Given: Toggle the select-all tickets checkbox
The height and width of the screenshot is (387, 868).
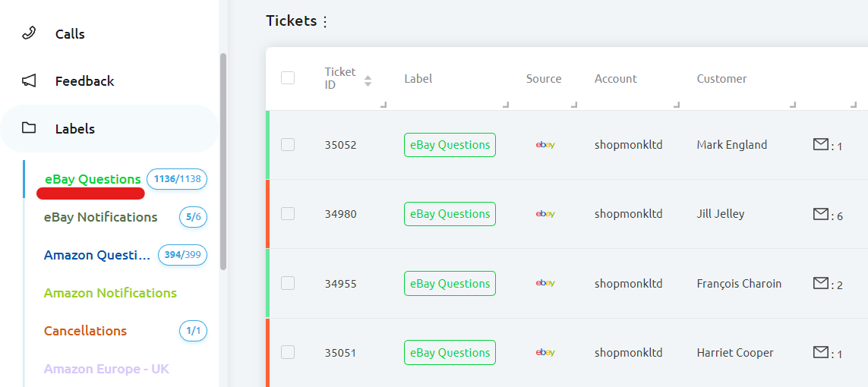Looking at the screenshot, I should pyautogui.click(x=288, y=77).
